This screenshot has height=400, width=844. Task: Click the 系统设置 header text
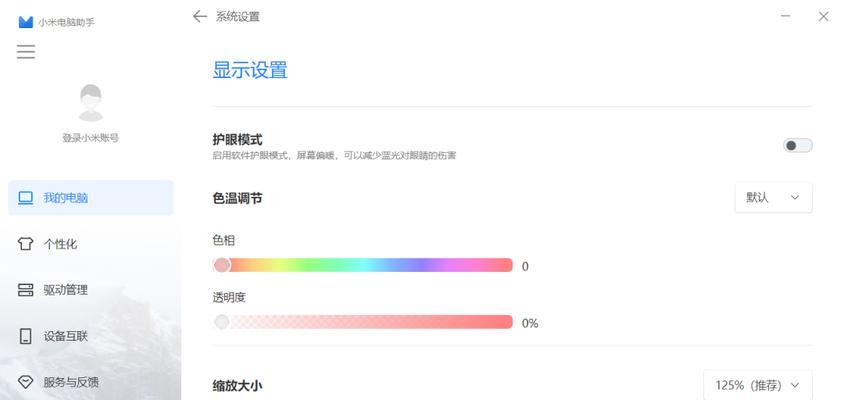coord(237,16)
